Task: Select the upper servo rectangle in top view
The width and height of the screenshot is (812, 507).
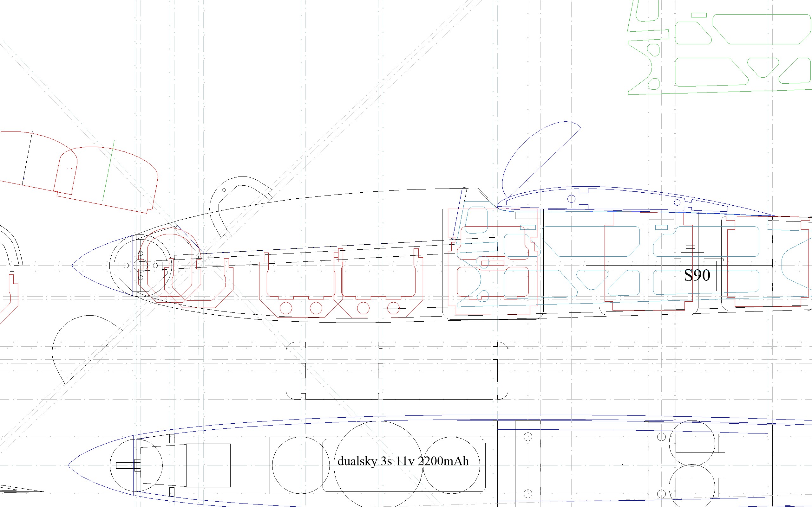Action: (x=700, y=443)
